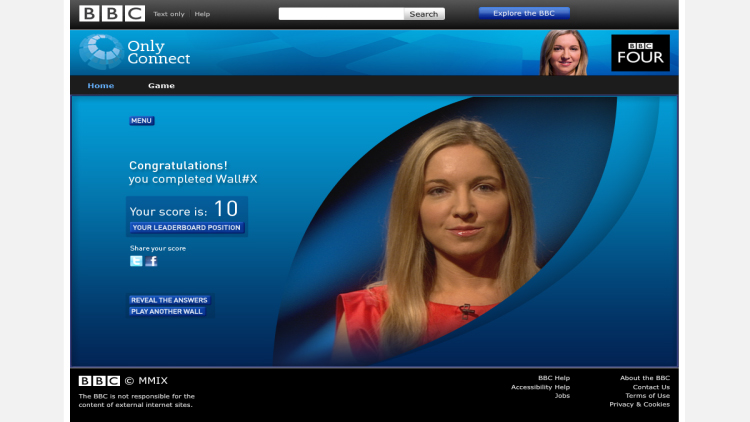
Task: Click Play Another Wall button
Action: (167, 311)
